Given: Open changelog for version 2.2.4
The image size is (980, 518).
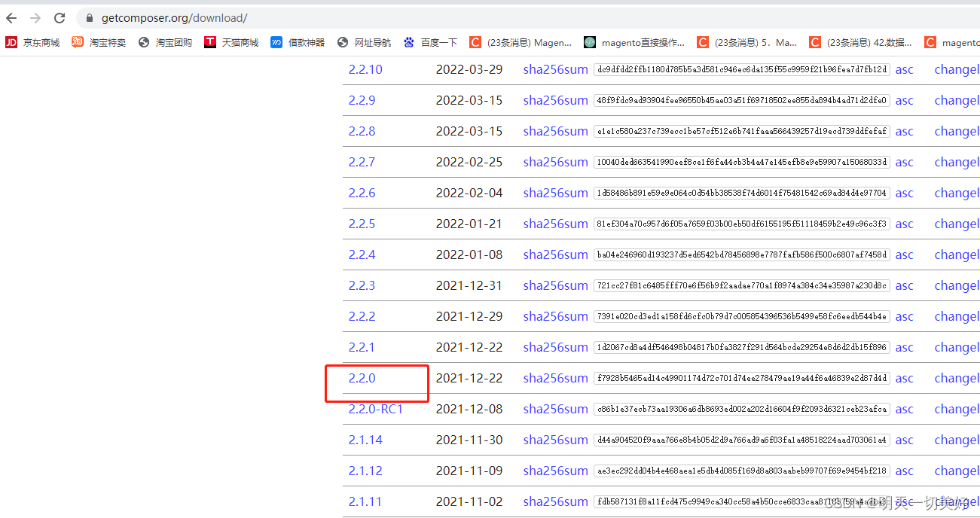Looking at the screenshot, I should (957, 254).
